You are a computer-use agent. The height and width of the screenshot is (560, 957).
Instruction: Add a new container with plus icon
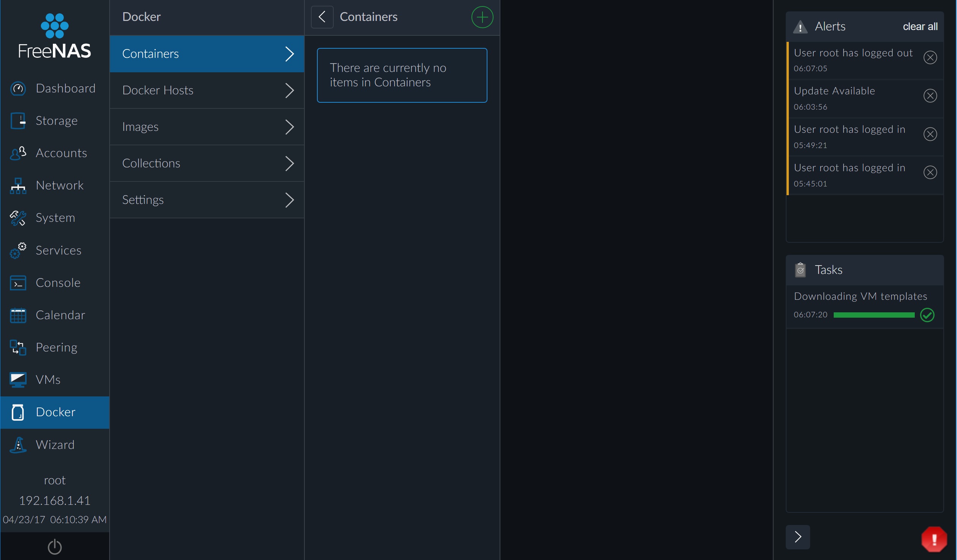pyautogui.click(x=482, y=17)
